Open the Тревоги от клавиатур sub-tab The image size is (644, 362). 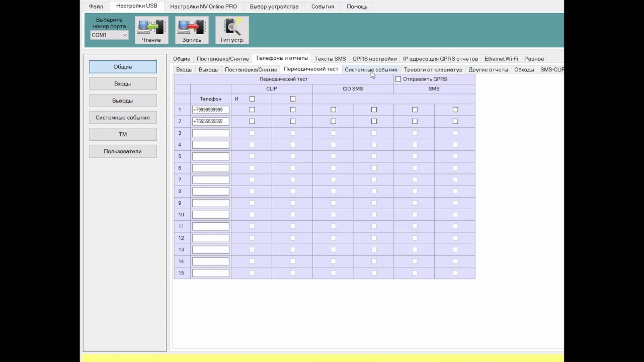click(x=433, y=69)
